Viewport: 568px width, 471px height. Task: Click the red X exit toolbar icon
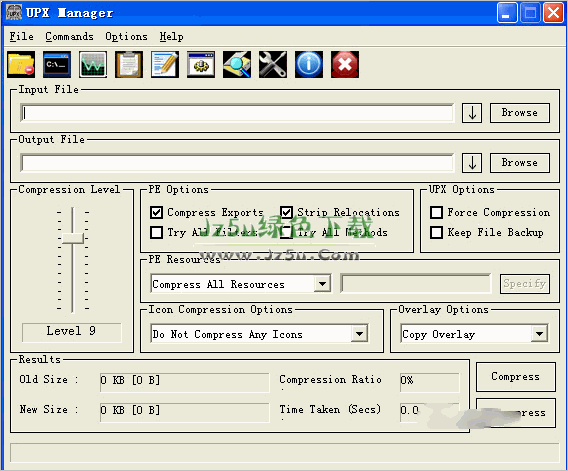[345, 64]
